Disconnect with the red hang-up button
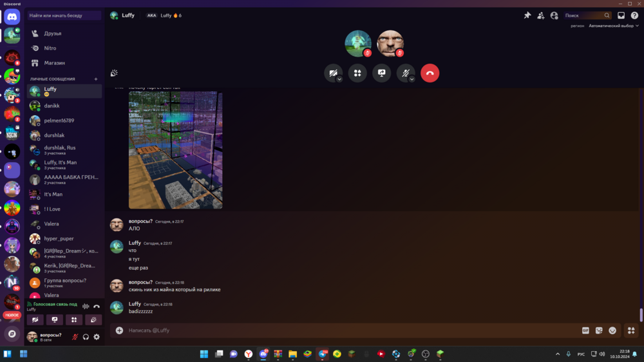 click(x=430, y=73)
